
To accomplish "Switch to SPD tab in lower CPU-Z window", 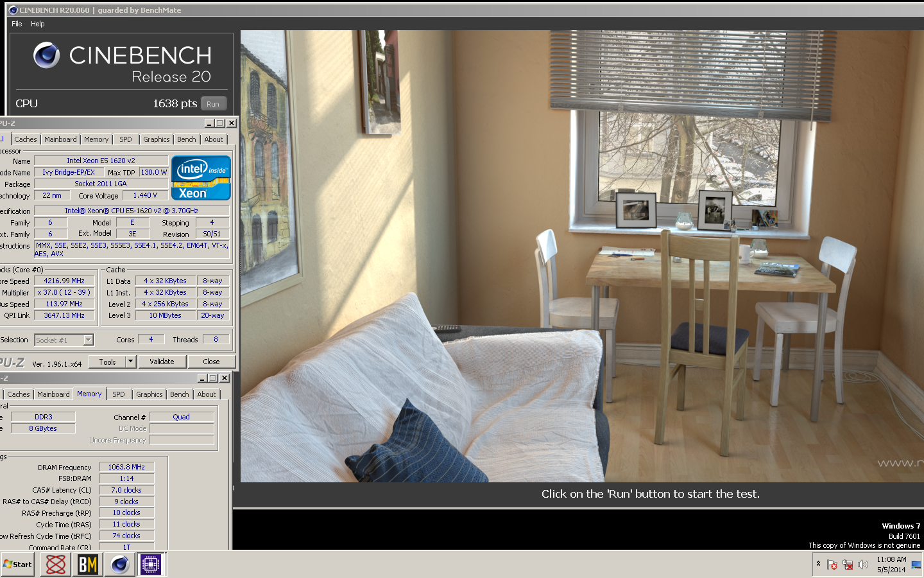I will tap(119, 394).
